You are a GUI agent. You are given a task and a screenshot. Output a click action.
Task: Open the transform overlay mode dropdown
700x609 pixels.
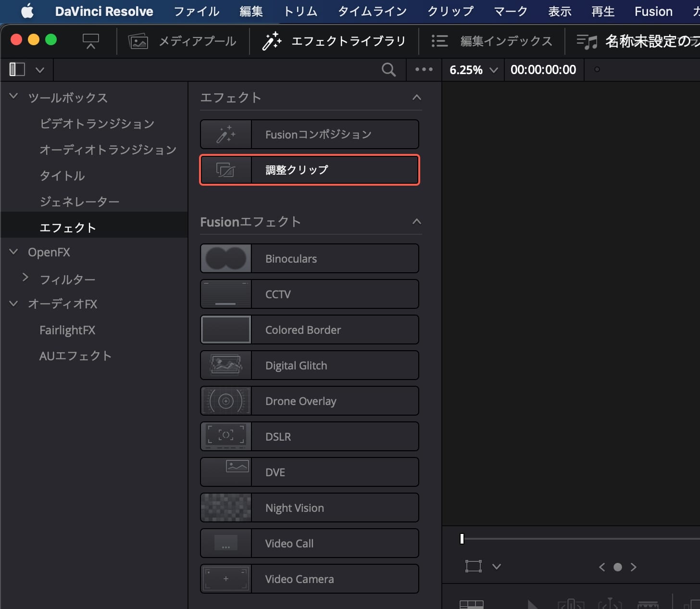point(497,567)
